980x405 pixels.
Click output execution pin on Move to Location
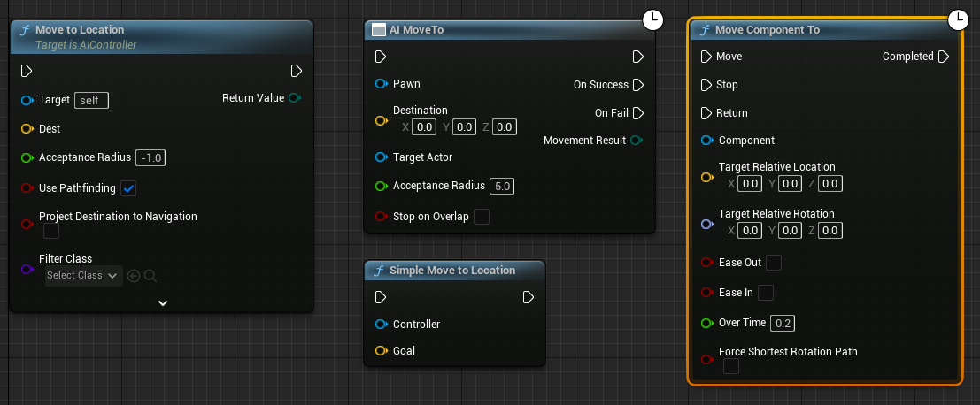click(x=297, y=71)
